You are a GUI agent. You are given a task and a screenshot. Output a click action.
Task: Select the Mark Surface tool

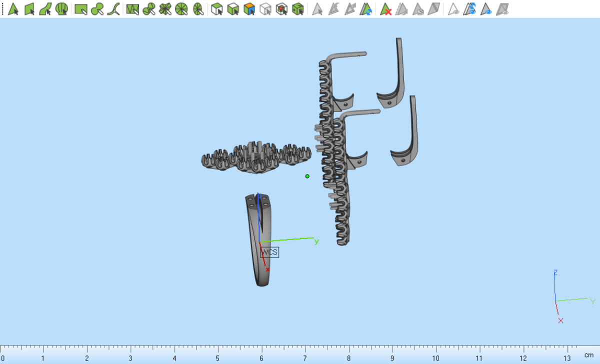pos(45,8)
